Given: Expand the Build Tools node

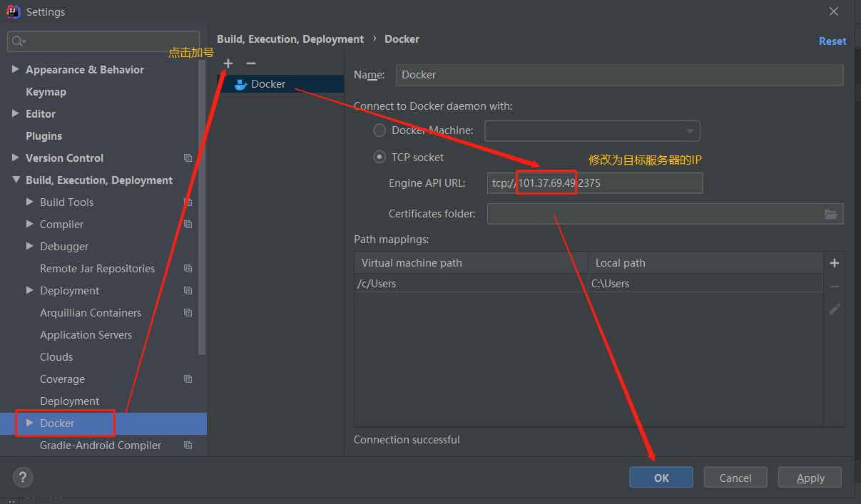Looking at the screenshot, I should 30,202.
